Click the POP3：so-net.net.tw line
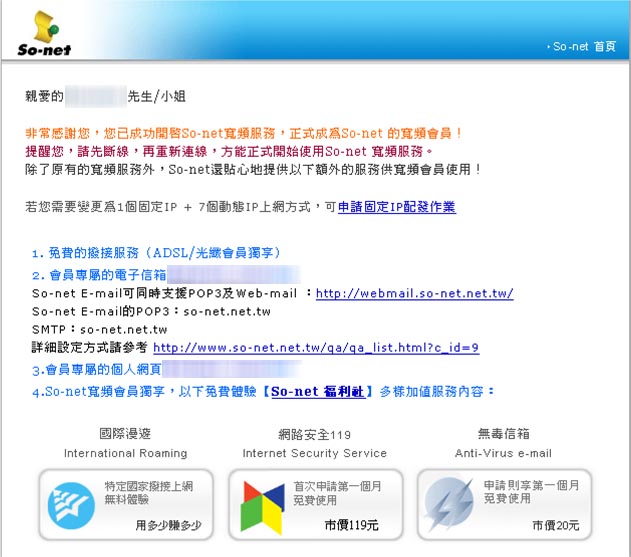The width and height of the screenshot is (631, 557). 151,312
